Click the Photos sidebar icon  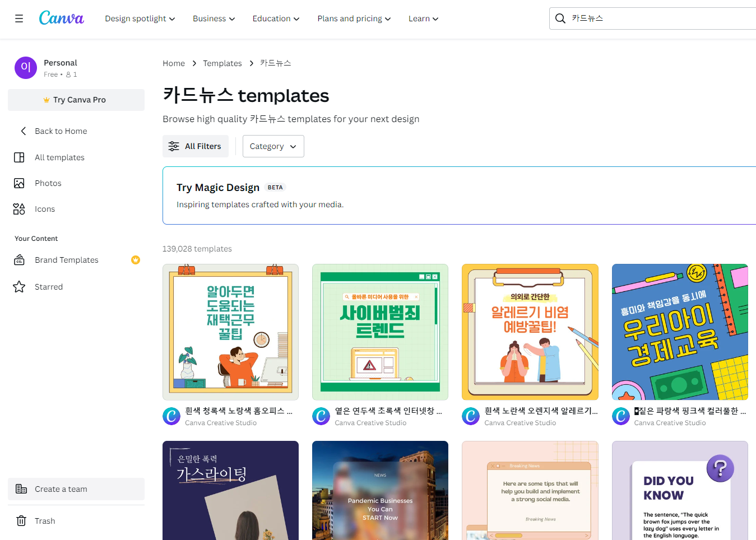point(19,183)
